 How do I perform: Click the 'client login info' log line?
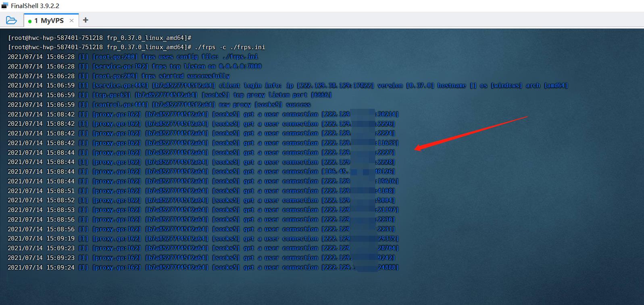click(x=288, y=85)
